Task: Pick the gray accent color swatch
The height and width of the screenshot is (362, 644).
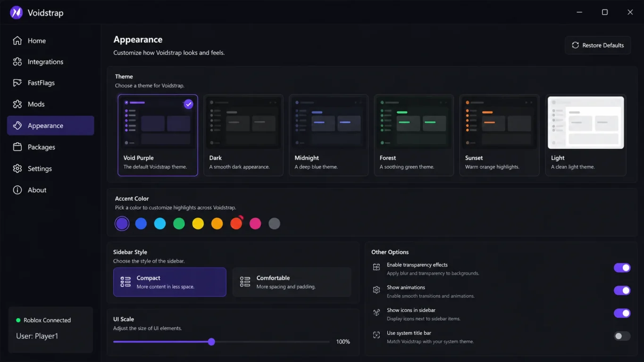Action: (x=274, y=223)
